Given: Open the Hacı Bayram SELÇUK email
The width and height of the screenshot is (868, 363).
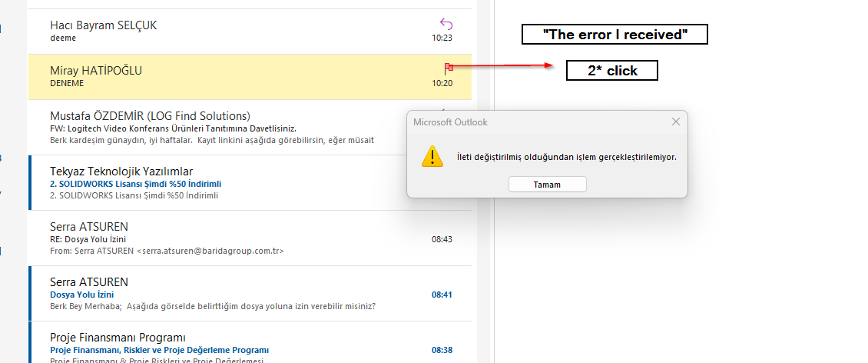Looking at the screenshot, I should 230,31.
